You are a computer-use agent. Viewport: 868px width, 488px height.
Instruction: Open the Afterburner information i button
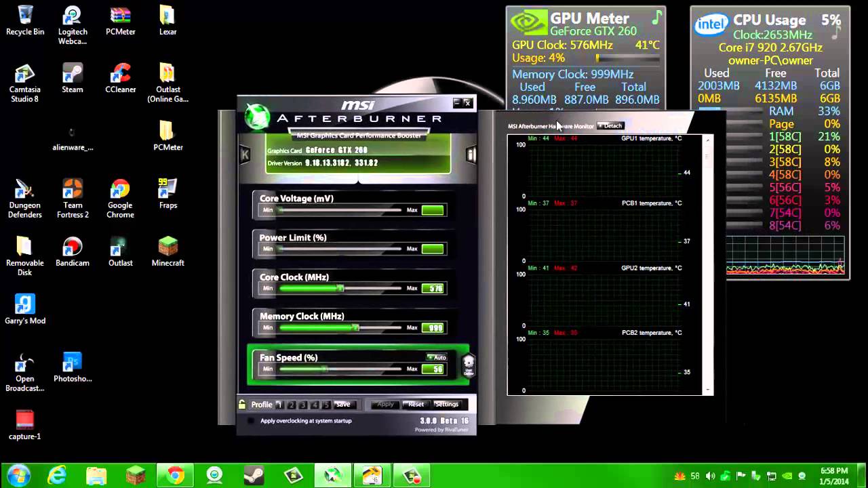point(471,155)
